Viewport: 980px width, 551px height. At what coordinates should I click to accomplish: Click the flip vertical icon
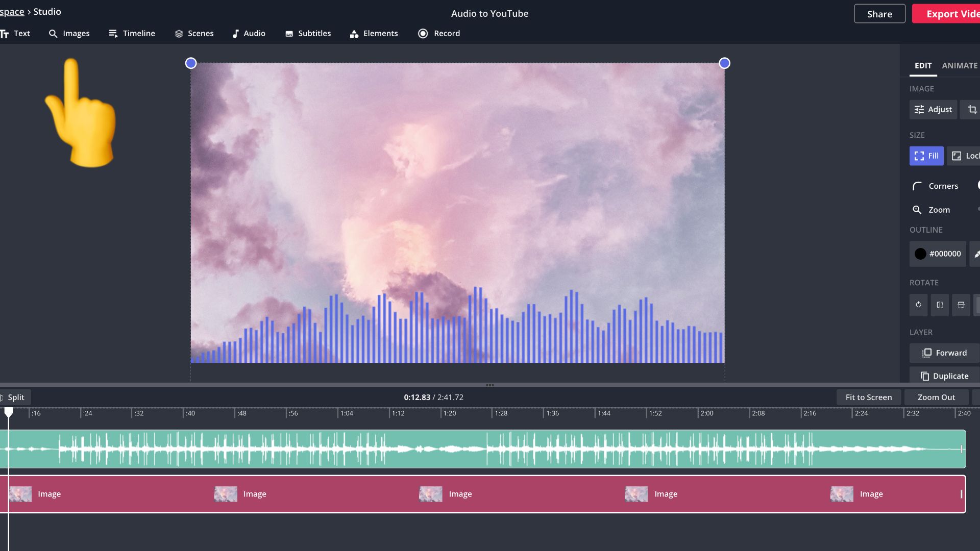pos(961,305)
